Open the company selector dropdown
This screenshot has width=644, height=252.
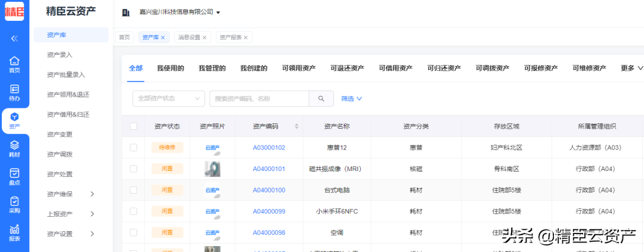180,13
